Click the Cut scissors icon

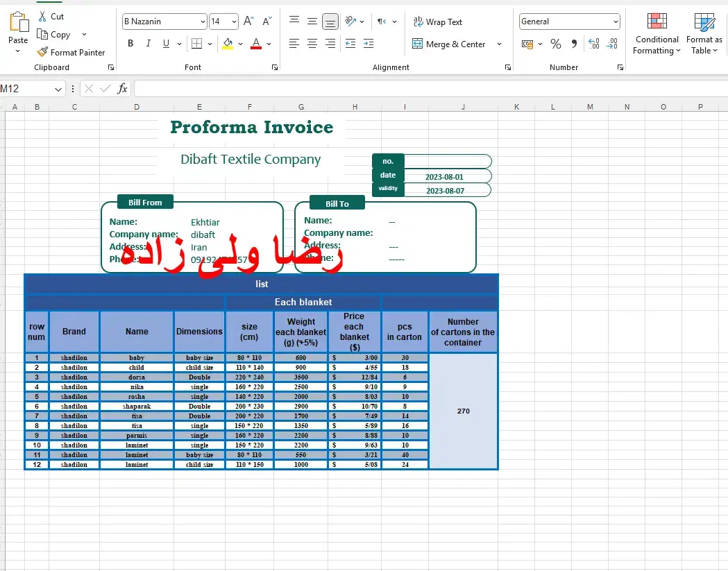(42, 16)
